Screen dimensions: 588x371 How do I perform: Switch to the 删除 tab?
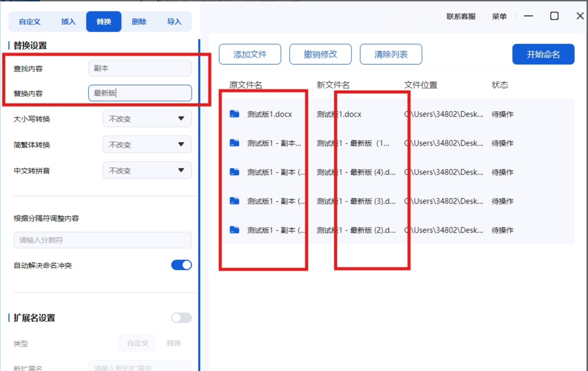click(x=139, y=22)
